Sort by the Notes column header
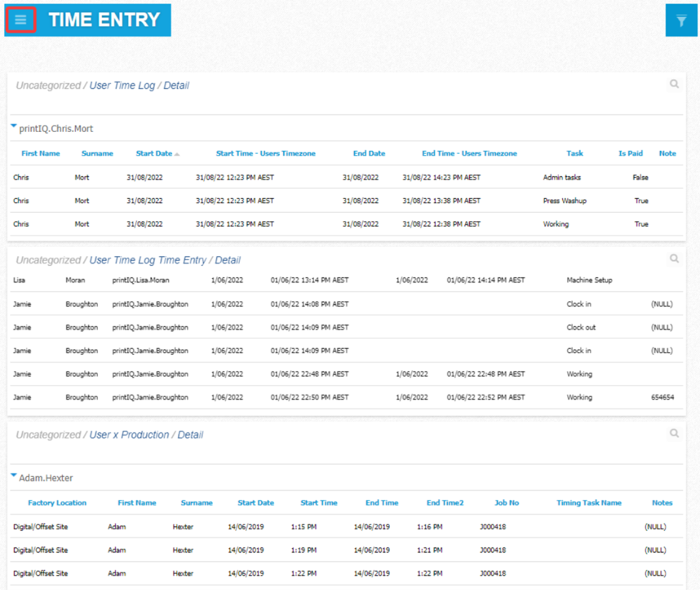This screenshot has width=700, height=590. point(662,503)
